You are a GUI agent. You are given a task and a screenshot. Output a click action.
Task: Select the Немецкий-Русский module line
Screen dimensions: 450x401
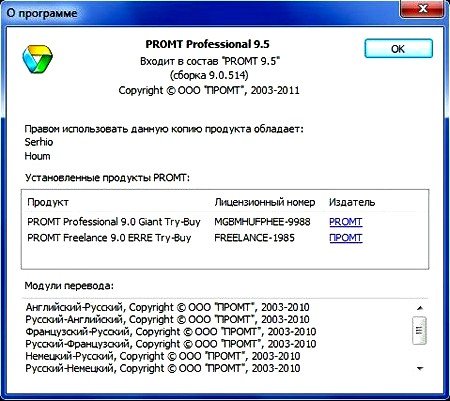click(163, 356)
